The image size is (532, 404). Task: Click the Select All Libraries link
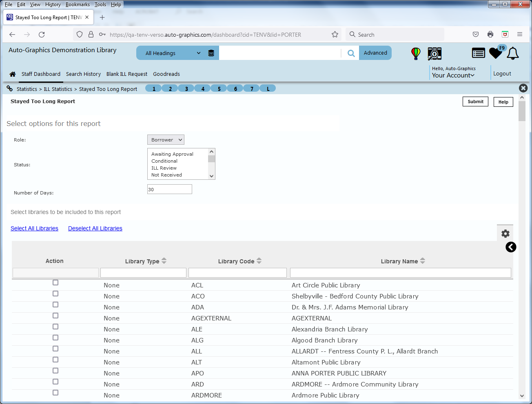(x=34, y=228)
